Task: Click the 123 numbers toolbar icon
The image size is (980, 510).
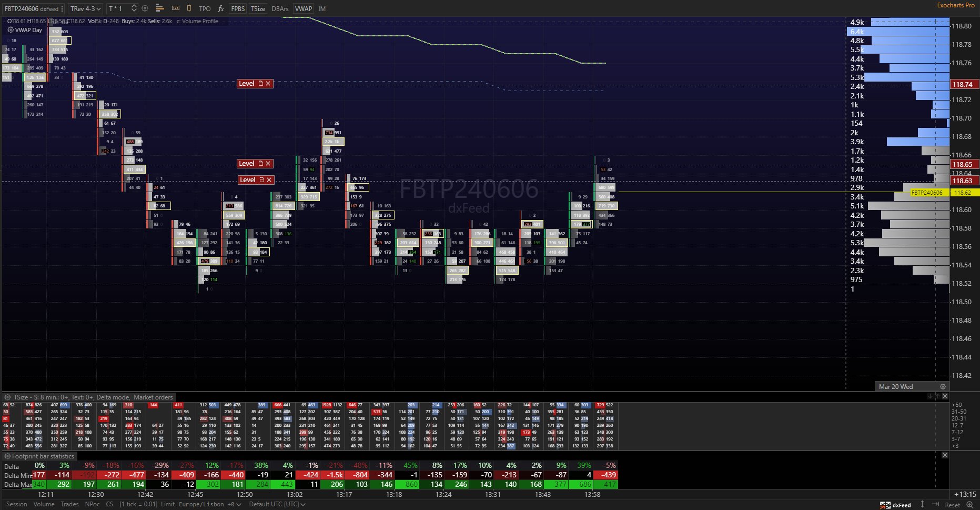Action: coord(176,8)
